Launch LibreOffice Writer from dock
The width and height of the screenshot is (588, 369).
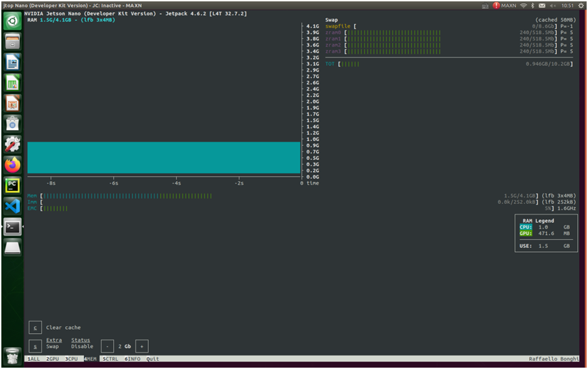pyautogui.click(x=12, y=62)
